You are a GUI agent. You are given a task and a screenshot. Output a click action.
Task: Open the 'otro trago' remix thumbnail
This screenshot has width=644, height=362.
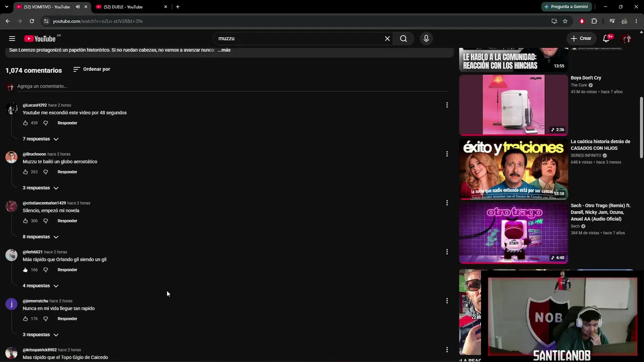coord(514,233)
